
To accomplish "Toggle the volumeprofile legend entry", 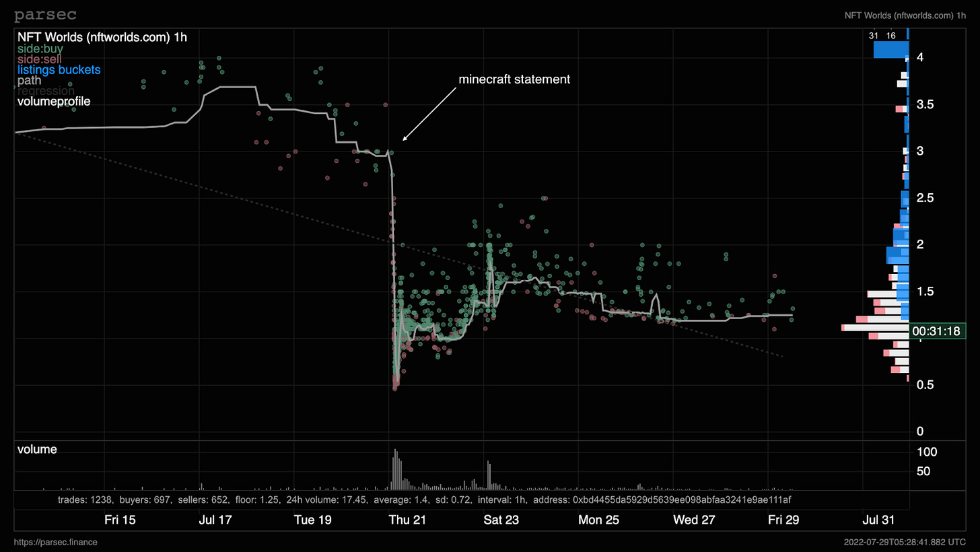I will point(54,102).
